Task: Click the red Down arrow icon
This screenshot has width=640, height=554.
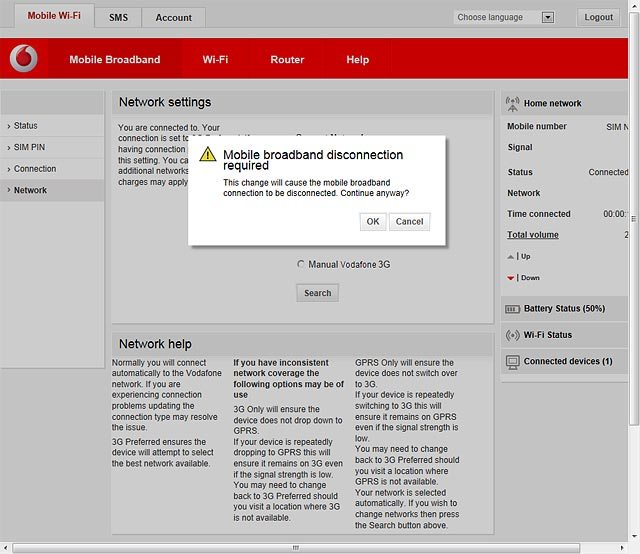Action: [x=510, y=278]
